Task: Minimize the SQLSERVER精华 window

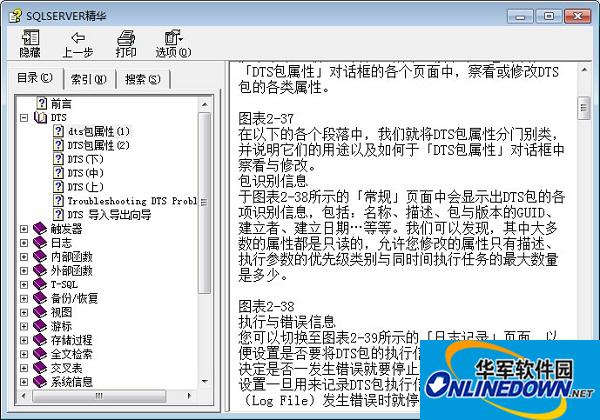Action: pos(520,16)
